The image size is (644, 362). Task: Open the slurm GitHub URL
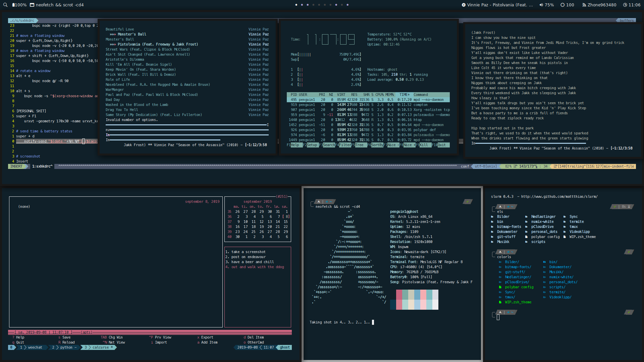(559, 197)
